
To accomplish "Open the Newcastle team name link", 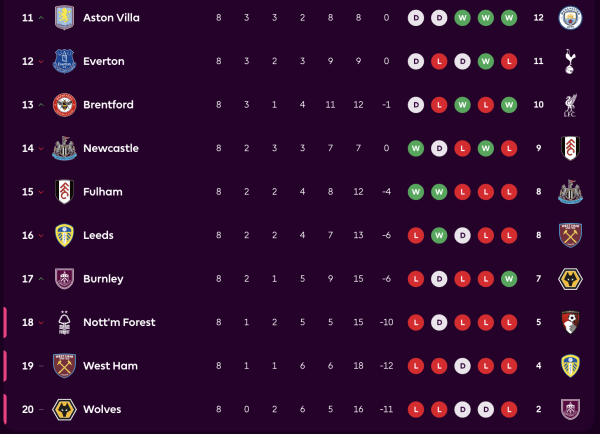I will tap(112, 148).
